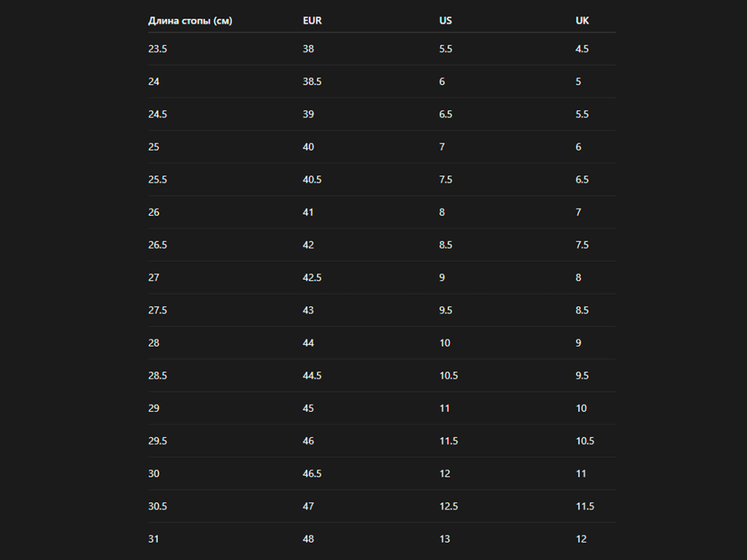Click the EUR column header
The width and height of the screenshot is (747, 560).
[x=312, y=21]
